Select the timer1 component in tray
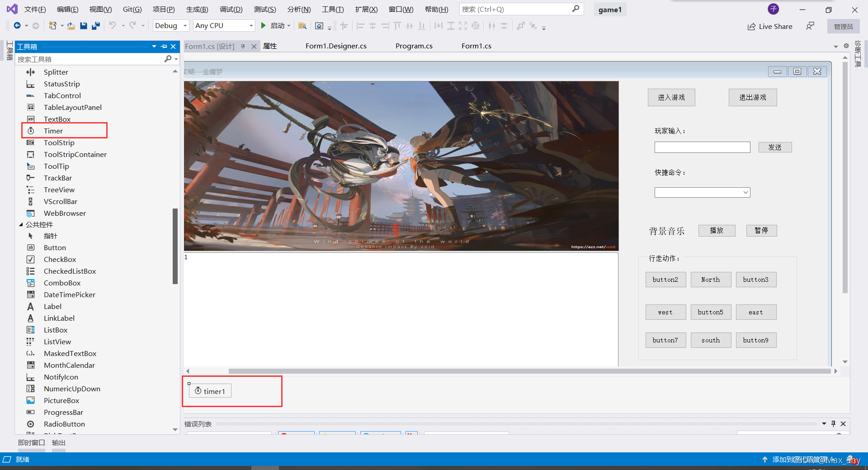Viewport: 868px width, 470px height. [210, 391]
